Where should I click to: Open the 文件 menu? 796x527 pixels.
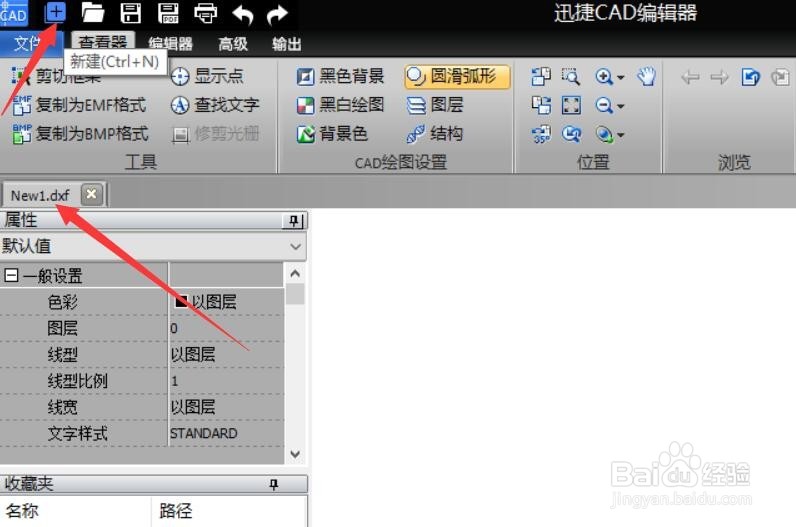(x=28, y=44)
